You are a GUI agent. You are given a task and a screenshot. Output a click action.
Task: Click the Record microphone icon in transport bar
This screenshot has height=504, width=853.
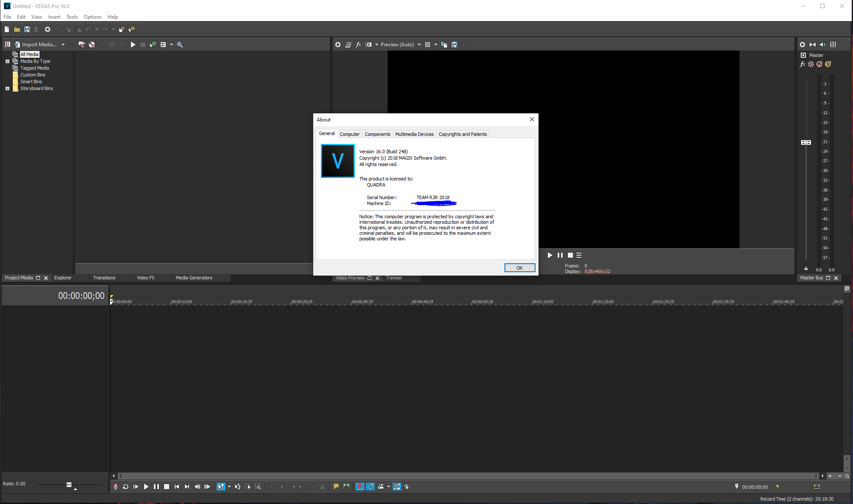pyautogui.click(x=115, y=487)
